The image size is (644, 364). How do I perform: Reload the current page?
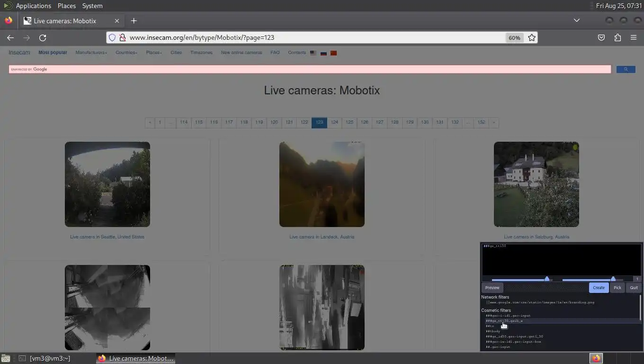click(x=43, y=37)
